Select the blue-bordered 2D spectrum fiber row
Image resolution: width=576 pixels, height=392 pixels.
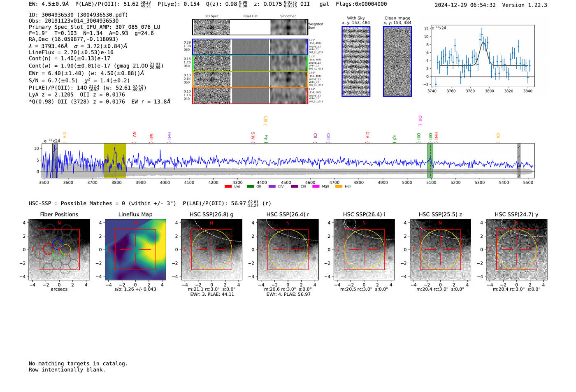250,47
